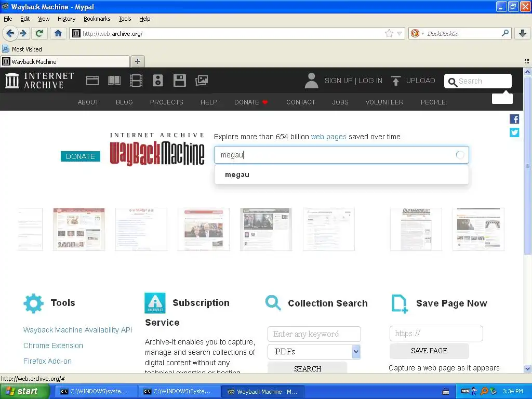Open the browser home page
The image size is (532, 399).
[x=58, y=33]
